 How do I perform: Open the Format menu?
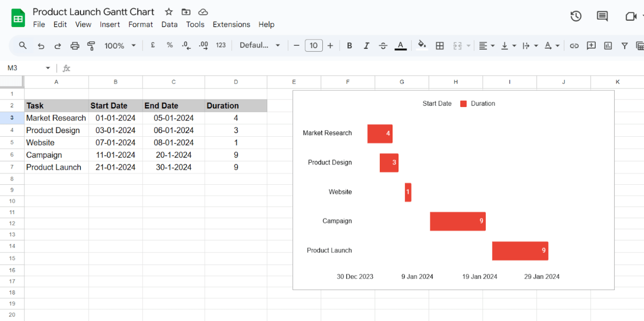[x=141, y=24]
